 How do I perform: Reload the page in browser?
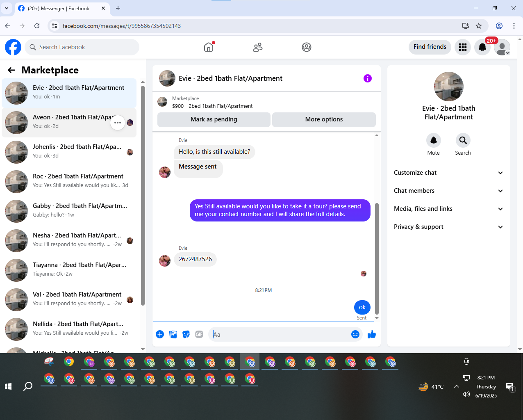coord(37,26)
